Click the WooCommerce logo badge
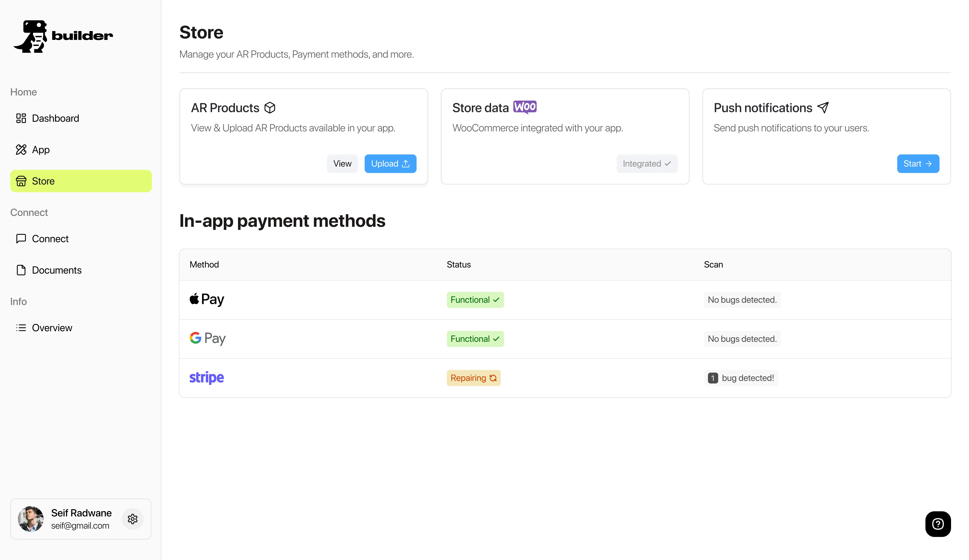The image size is (969, 560). pos(525,107)
